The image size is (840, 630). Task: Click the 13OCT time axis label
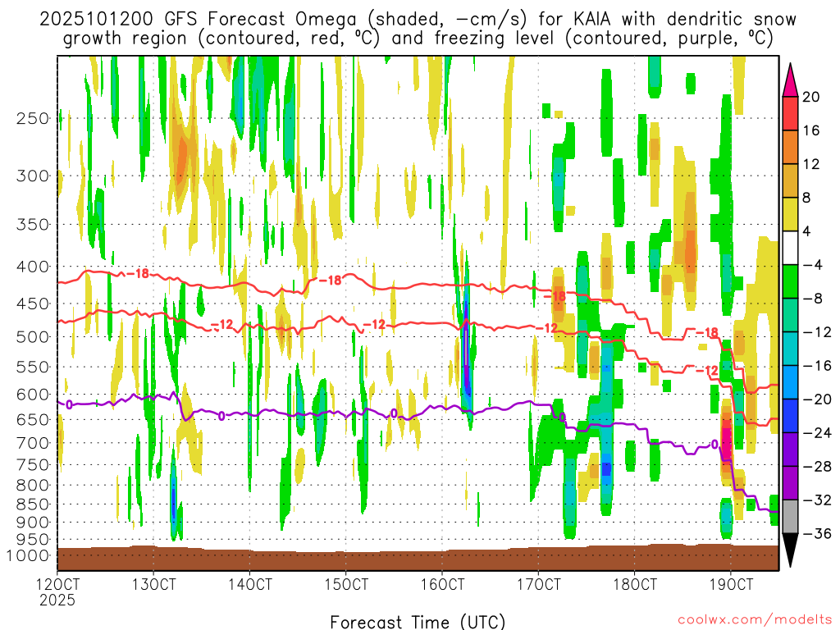pyautogui.click(x=153, y=584)
